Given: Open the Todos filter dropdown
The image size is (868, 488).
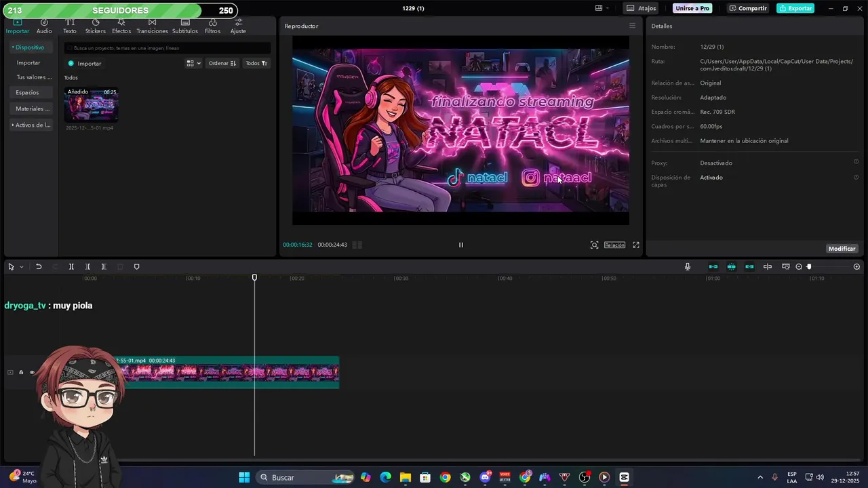Looking at the screenshot, I should coord(256,63).
